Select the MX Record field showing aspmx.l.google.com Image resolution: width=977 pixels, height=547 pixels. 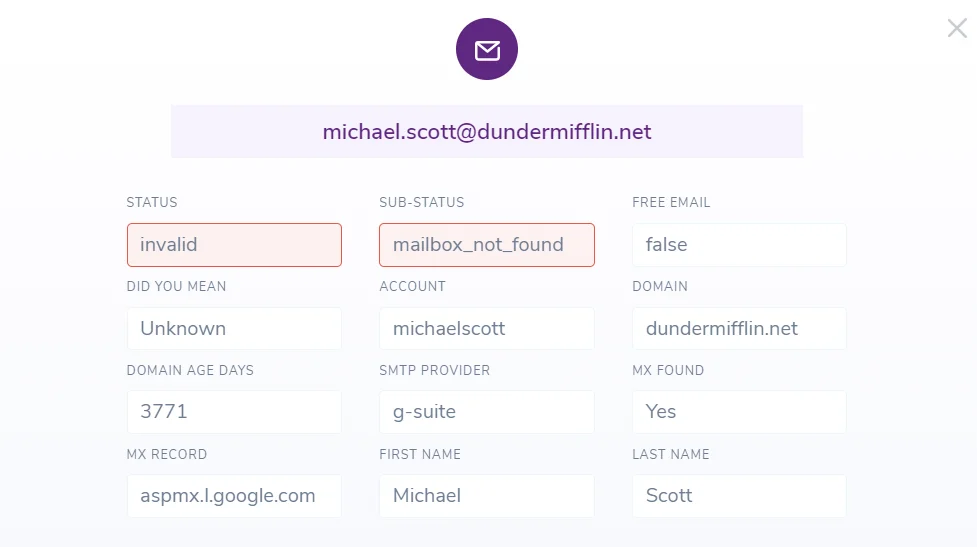[x=234, y=496]
